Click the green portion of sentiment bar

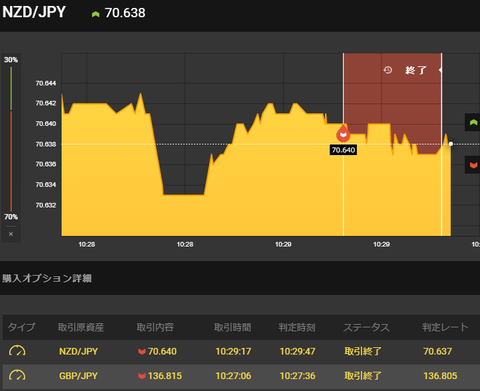tap(11, 88)
